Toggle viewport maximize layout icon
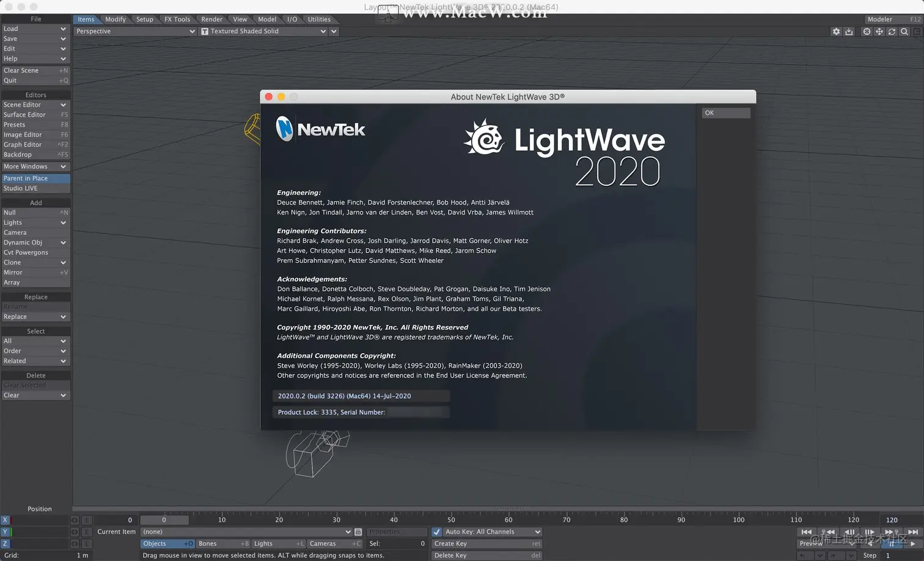Viewport: 924px width, 561px height. point(917,31)
